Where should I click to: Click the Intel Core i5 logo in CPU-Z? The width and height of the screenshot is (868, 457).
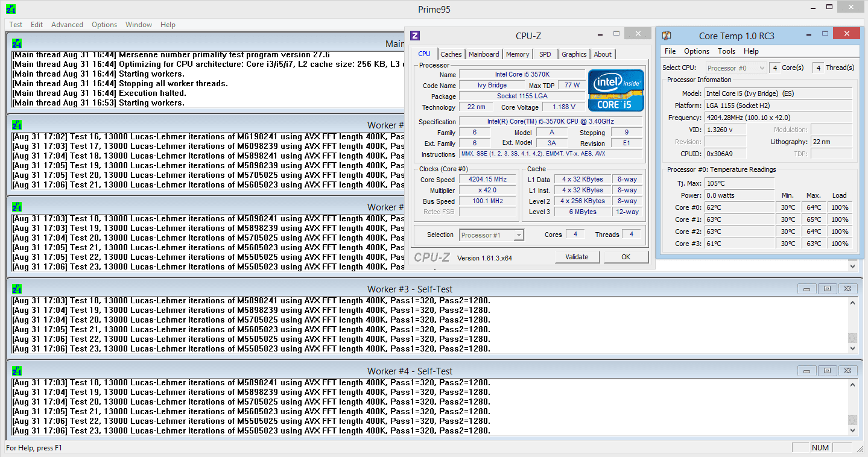pyautogui.click(x=616, y=90)
